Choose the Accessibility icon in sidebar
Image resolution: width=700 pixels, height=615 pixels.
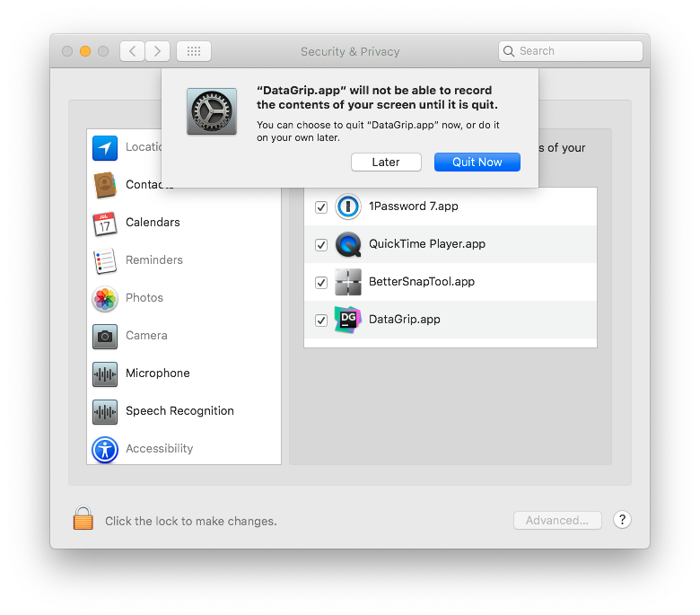(105, 449)
